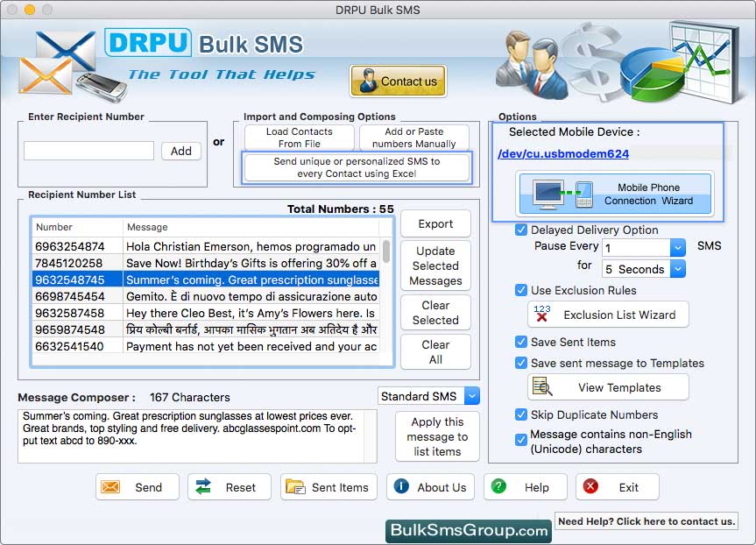Click the View Templates button
Image resolution: width=756 pixels, height=545 pixels.
pyautogui.click(x=608, y=387)
